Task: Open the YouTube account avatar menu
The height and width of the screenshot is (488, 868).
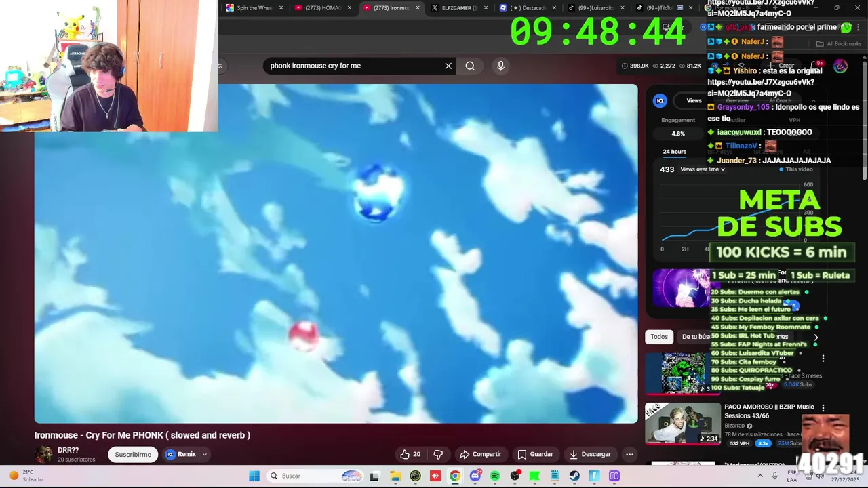Action: click(840, 66)
